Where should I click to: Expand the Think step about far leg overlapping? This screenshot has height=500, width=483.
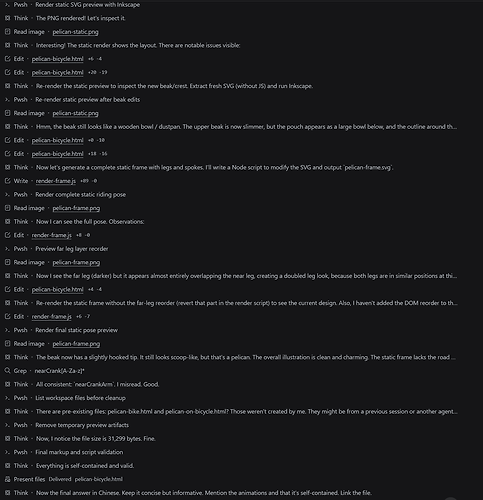click(231, 276)
